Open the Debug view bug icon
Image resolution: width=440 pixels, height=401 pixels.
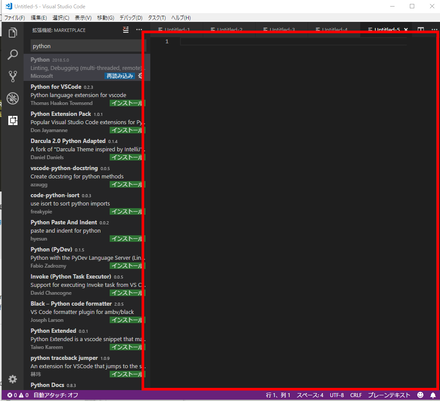[13, 98]
